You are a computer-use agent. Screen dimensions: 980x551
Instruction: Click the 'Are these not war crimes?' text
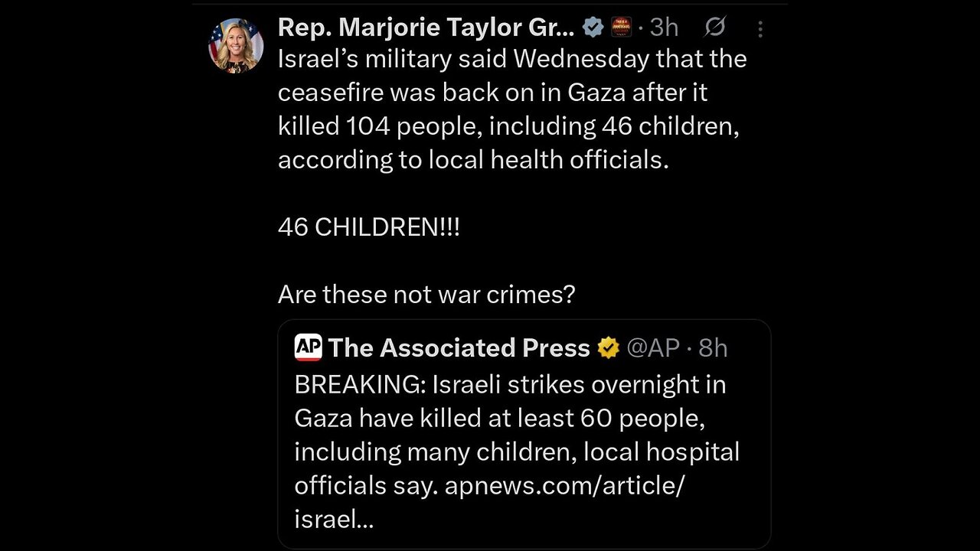[x=426, y=294]
